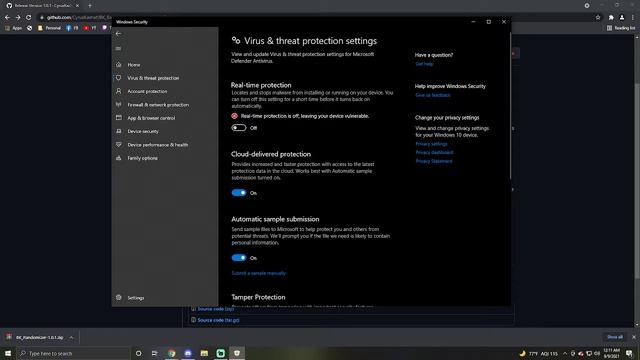Click Source code (tar.gz) link on GitHub
The image size is (640, 360).
click(218, 320)
